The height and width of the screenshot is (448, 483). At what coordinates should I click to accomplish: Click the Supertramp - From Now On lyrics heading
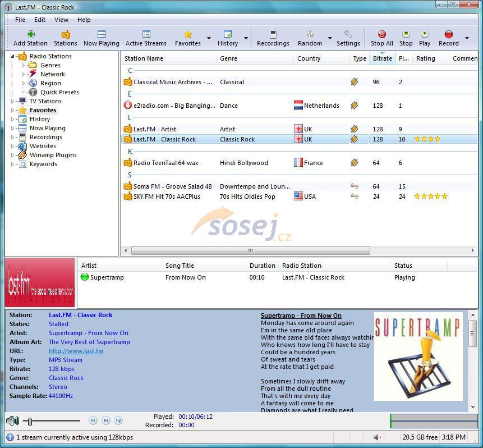301,316
